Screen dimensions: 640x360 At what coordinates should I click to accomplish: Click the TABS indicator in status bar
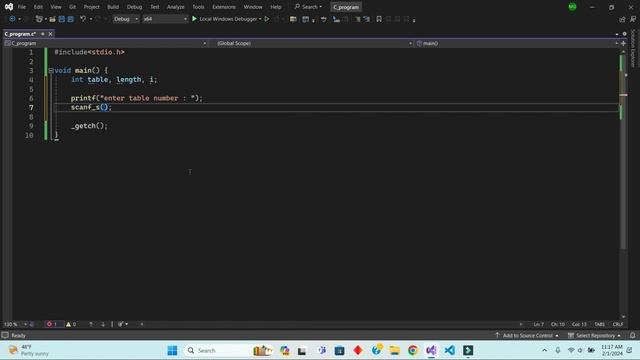(x=599, y=324)
